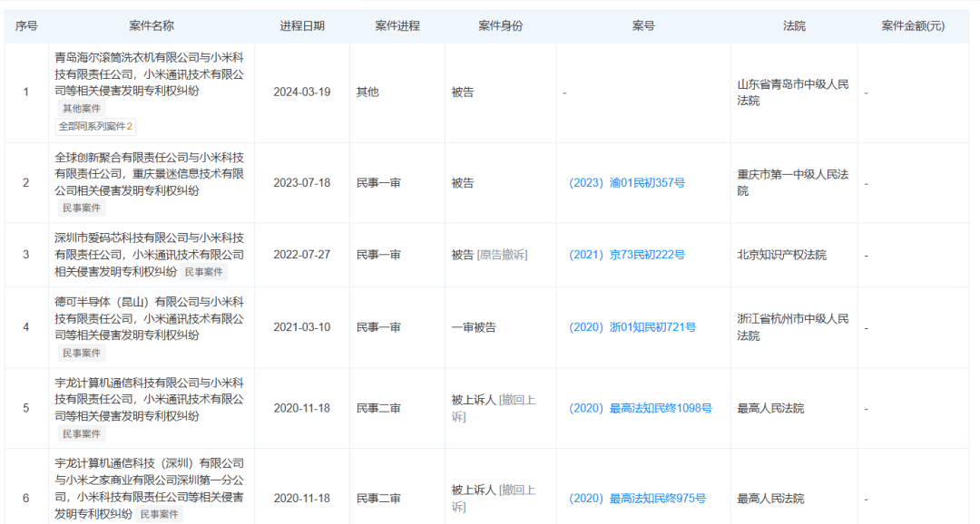980x524 pixels.
Task: Select the date 2021-03-10
Action: [x=302, y=327]
